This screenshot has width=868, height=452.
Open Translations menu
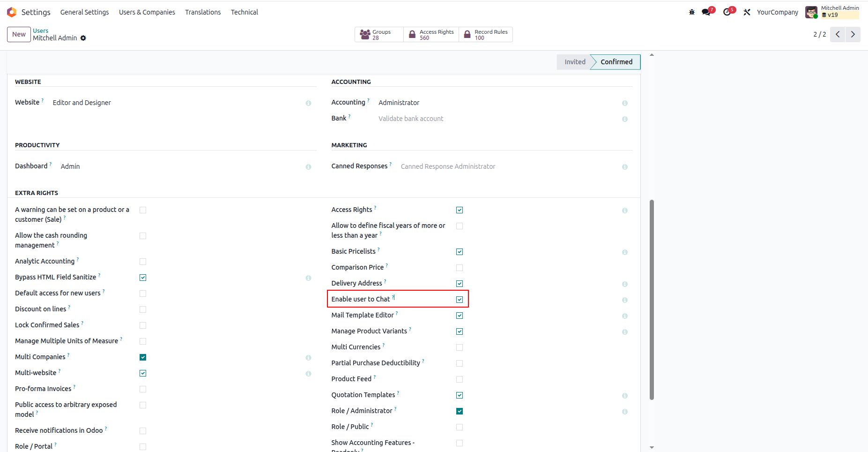coord(203,12)
